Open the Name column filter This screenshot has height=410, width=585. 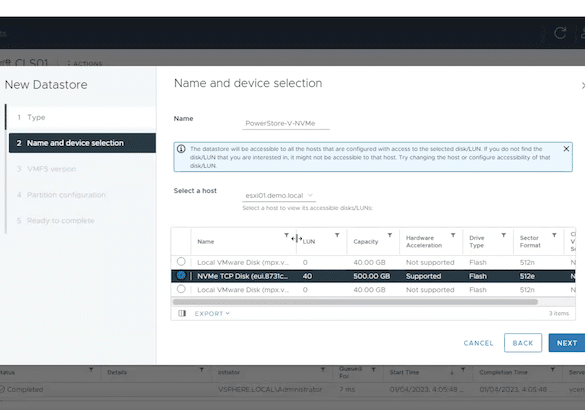pyautogui.click(x=286, y=235)
